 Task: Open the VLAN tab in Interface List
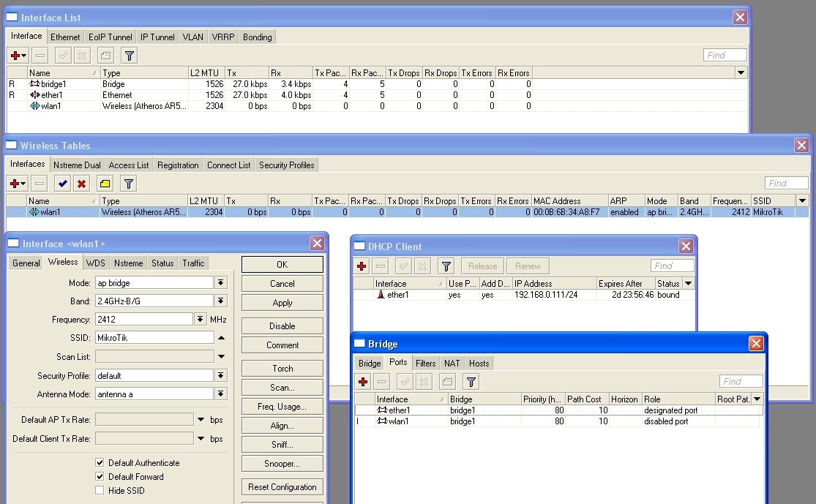(x=193, y=37)
